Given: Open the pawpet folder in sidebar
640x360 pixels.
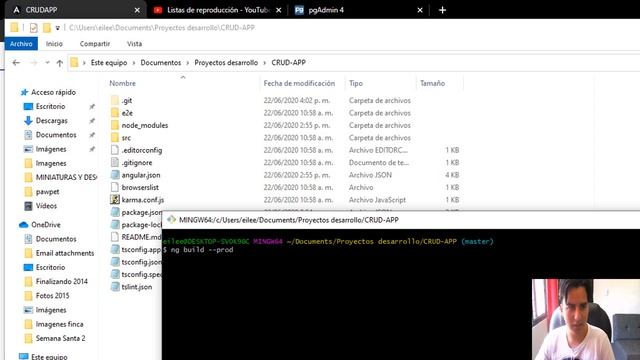Looking at the screenshot, I should click(47, 191).
